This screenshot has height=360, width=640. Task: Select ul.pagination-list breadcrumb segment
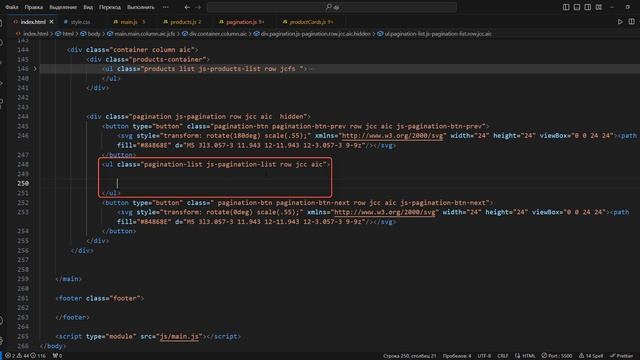438,34
